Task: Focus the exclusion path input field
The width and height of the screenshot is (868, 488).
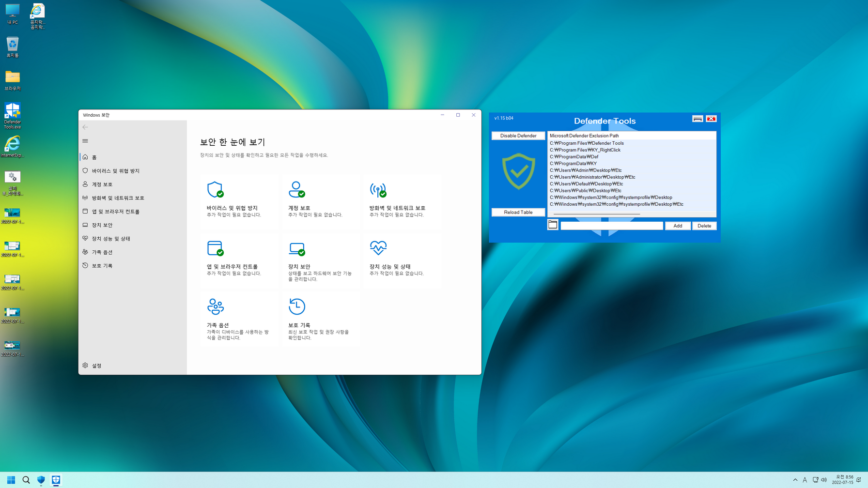Action: tap(612, 226)
